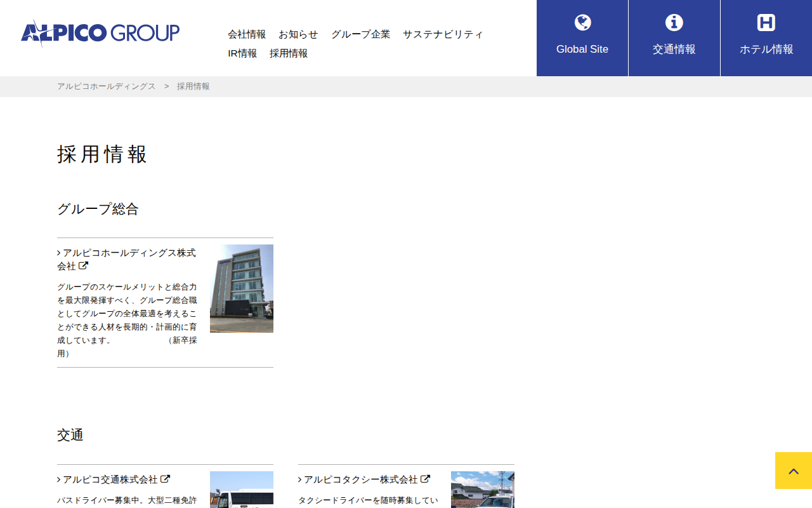Click the description starting グループのスケールメリット
812x508 pixels.
pyautogui.click(x=127, y=320)
